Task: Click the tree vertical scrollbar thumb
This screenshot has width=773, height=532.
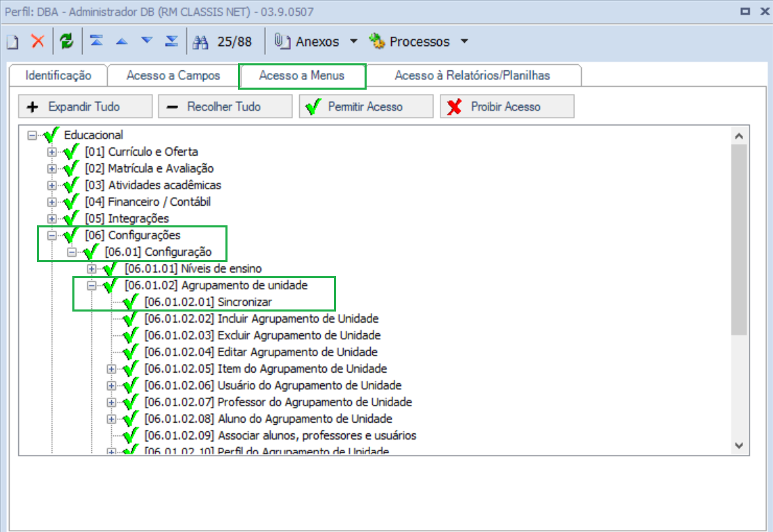Action: (x=739, y=240)
